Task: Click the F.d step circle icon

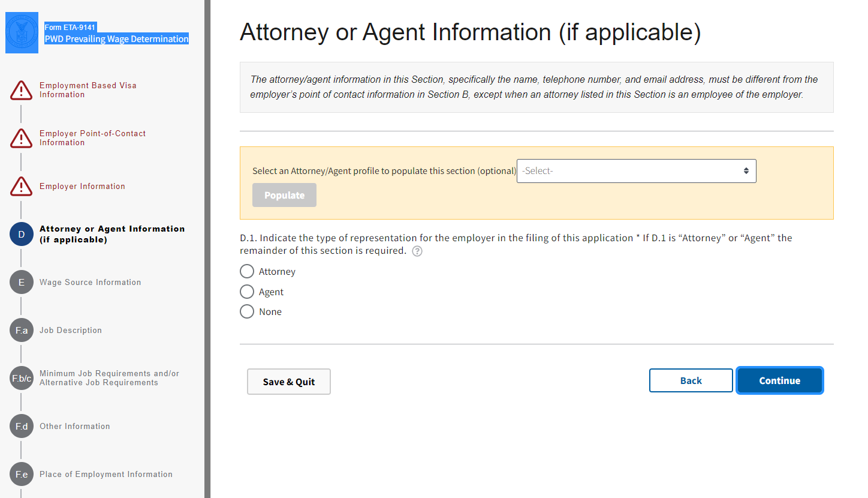Action: [x=21, y=426]
